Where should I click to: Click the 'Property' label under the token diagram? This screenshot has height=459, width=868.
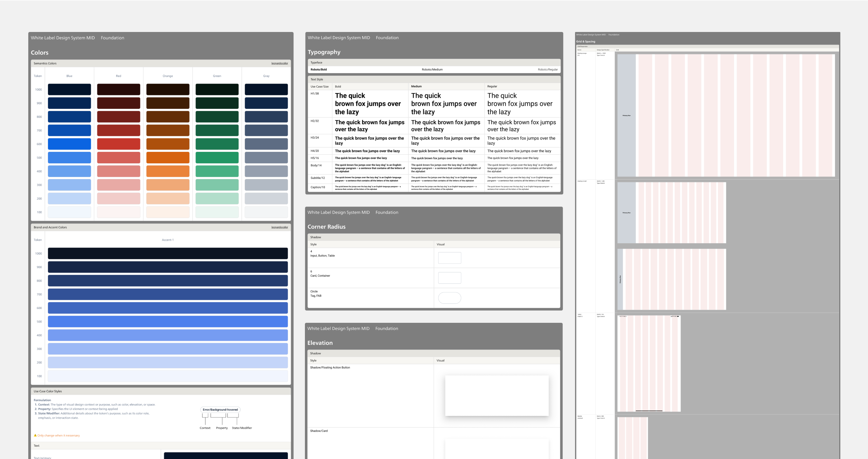coord(222,428)
